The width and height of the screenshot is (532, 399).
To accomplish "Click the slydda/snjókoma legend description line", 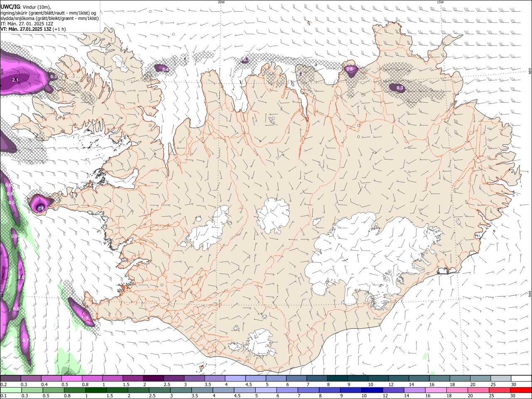I will pos(49,18).
